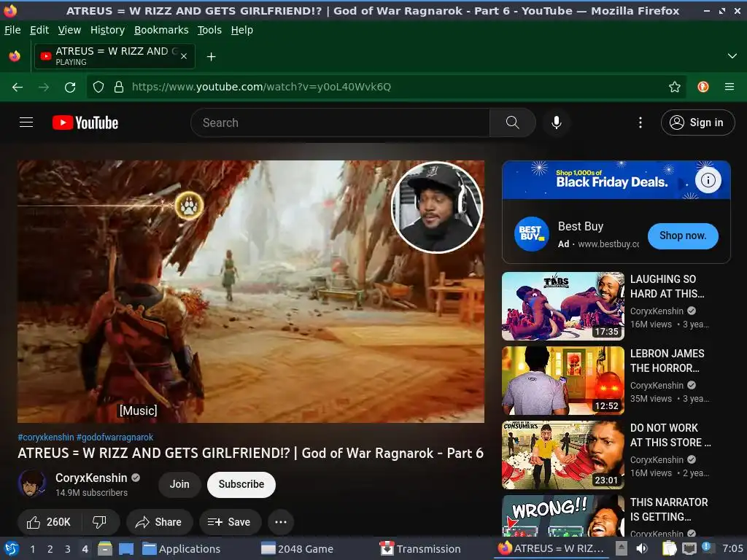Click the paw marker in video

[x=189, y=206]
